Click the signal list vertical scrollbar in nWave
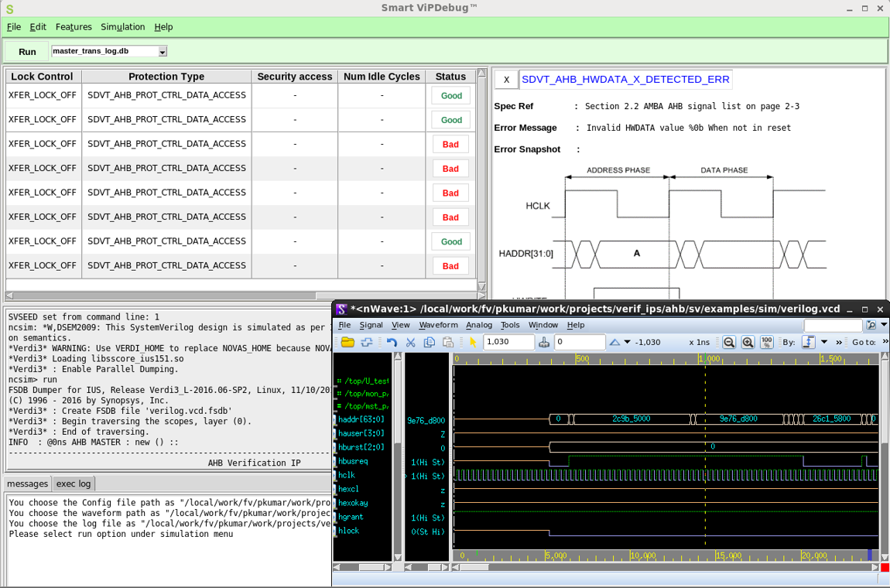 tap(397, 456)
